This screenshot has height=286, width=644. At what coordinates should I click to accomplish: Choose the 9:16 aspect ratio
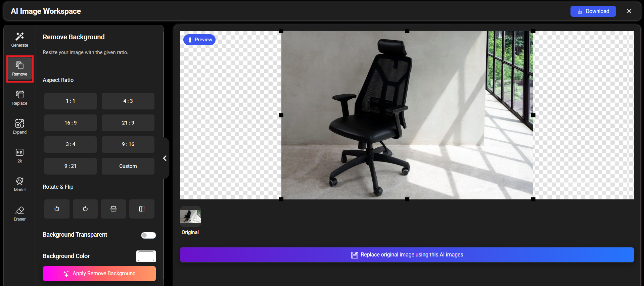(x=128, y=144)
